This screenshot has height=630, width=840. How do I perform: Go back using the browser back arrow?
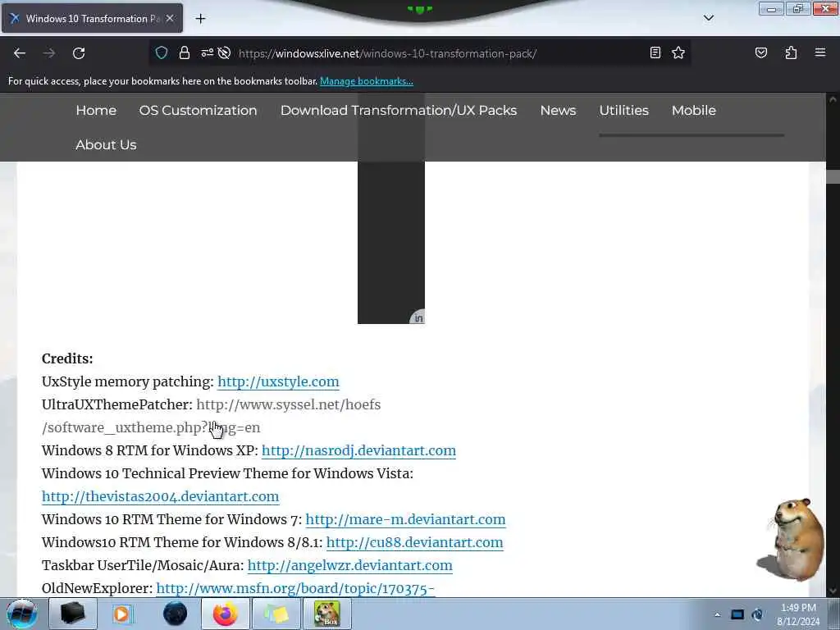(20, 53)
